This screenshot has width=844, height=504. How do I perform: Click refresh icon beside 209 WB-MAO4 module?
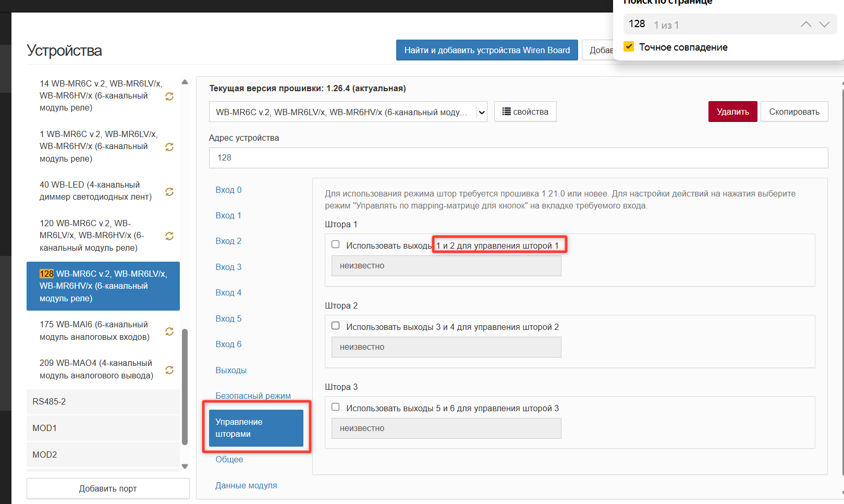(169, 370)
